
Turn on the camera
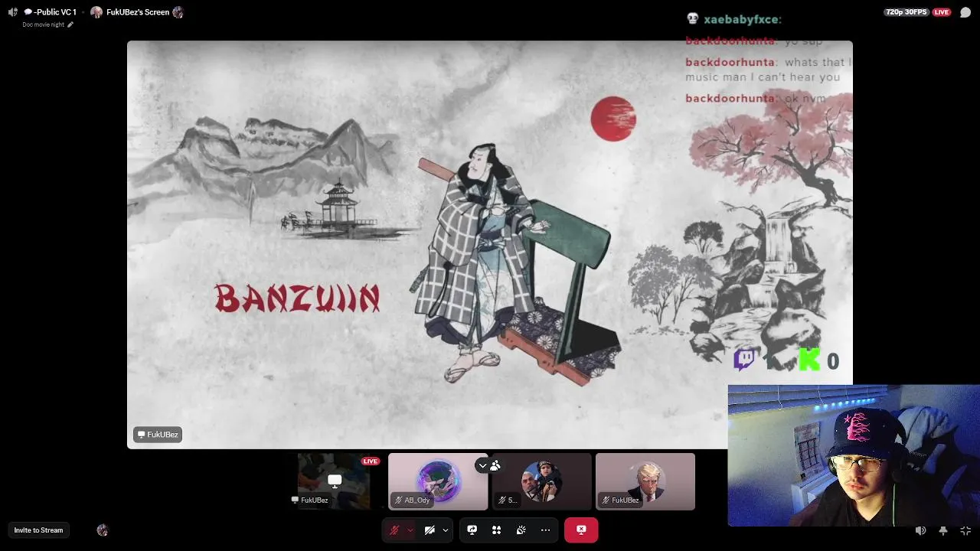pos(430,530)
